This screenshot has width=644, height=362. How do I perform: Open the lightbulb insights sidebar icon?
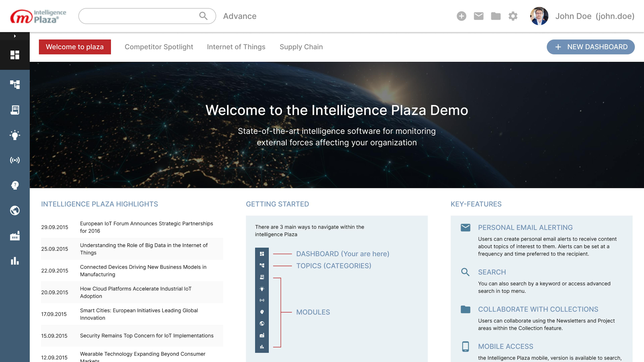pos(15,135)
